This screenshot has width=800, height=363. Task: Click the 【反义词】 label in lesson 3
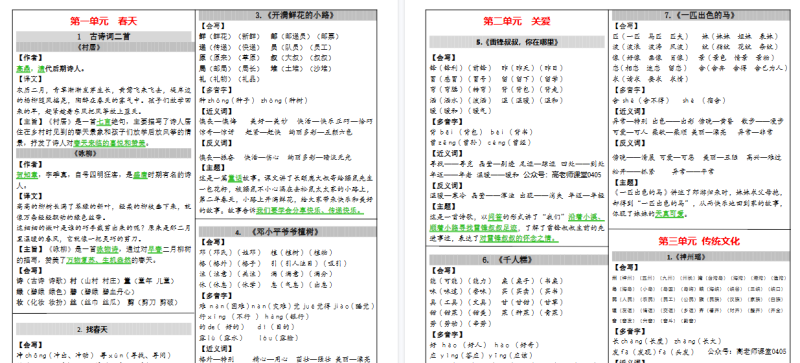click(x=216, y=143)
